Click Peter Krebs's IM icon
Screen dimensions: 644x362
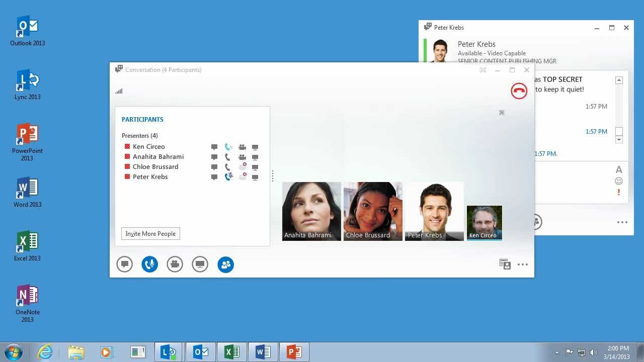(214, 177)
